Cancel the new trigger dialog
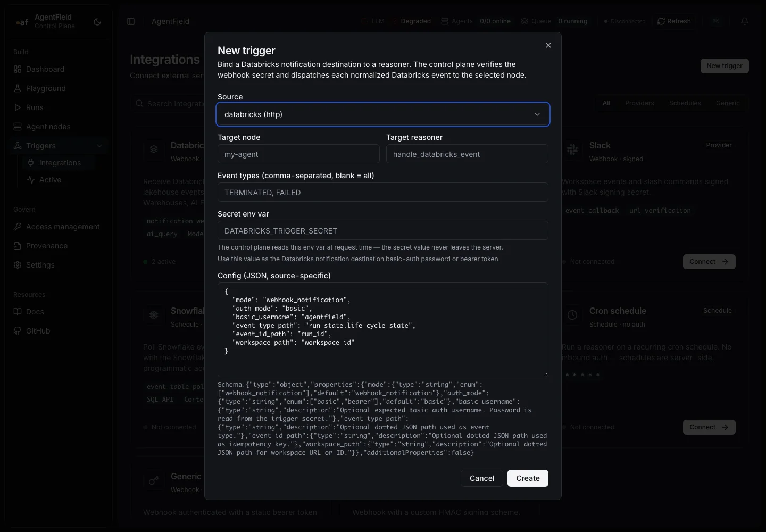766x532 pixels. point(482,478)
